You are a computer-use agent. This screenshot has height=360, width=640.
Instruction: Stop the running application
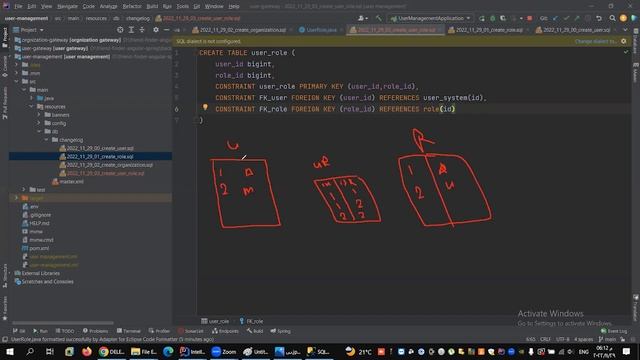[x=529, y=18]
